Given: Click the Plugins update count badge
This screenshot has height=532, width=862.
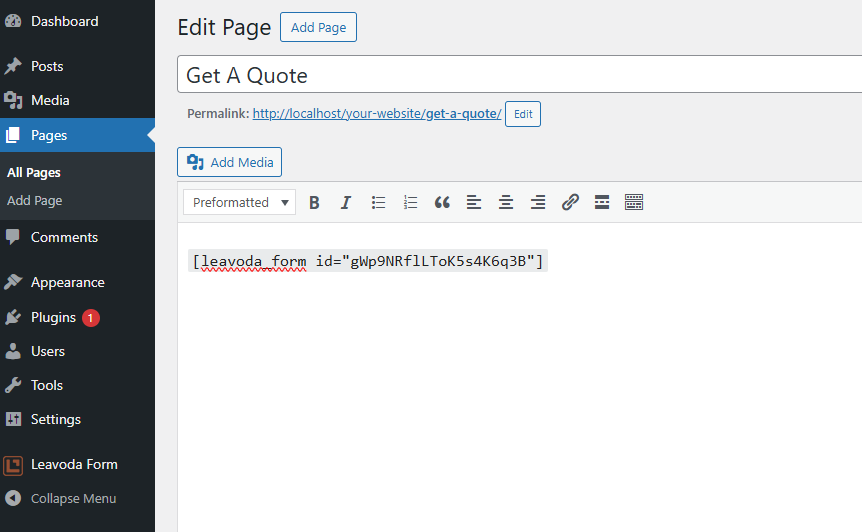Looking at the screenshot, I should pyautogui.click(x=91, y=318).
